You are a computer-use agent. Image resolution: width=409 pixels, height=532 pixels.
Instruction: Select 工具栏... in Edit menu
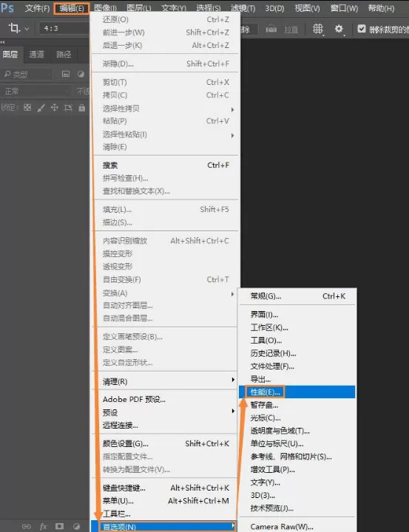[165, 514]
